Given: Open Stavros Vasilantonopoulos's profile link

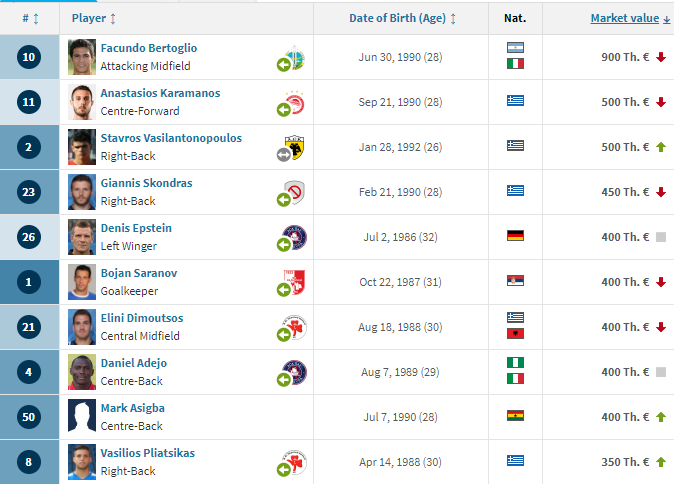Looking at the screenshot, I should [x=171, y=138].
